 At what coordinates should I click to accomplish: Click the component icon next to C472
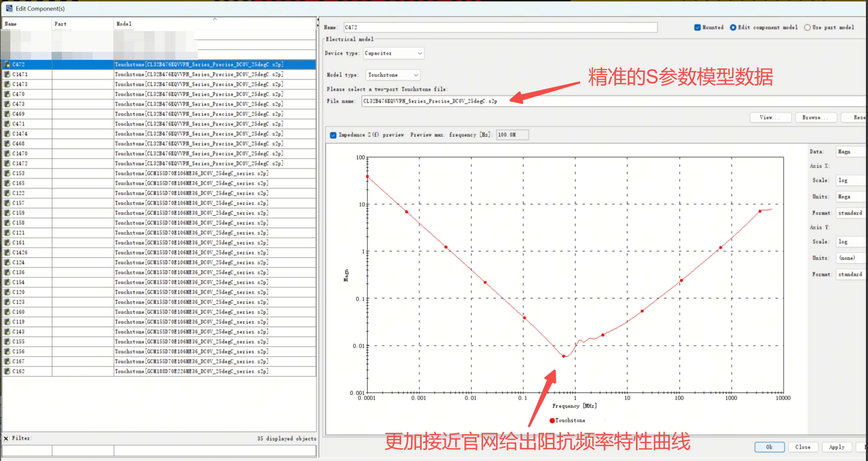(7, 64)
